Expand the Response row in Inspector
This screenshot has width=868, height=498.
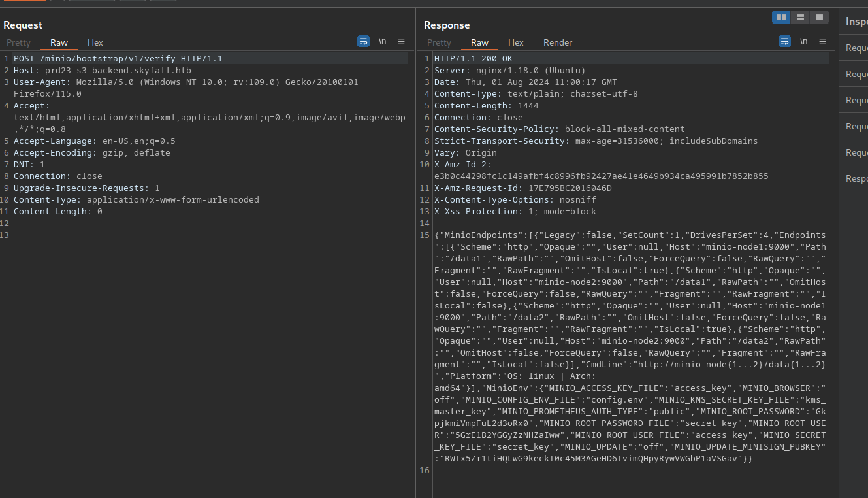coord(856,178)
